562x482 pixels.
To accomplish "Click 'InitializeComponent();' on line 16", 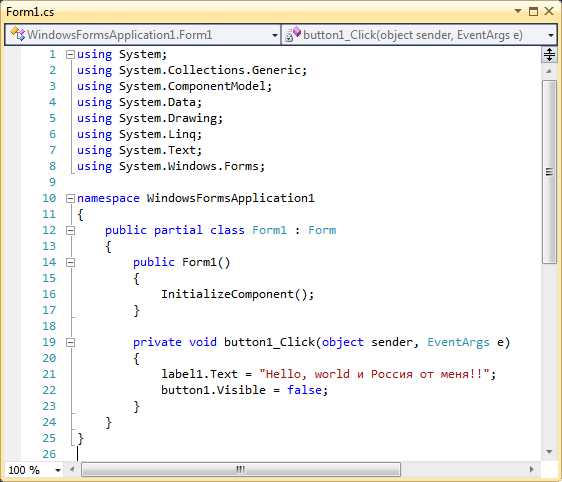I will pos(237,295).
